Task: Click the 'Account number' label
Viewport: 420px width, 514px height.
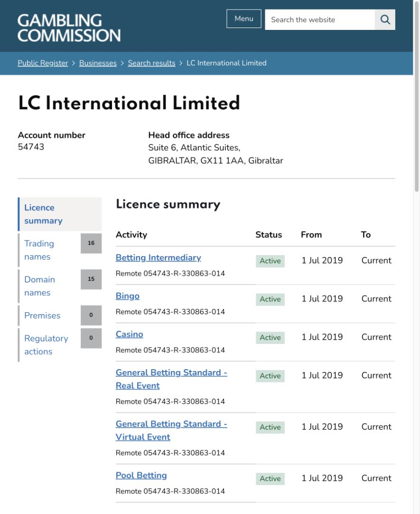Action: point(52,135)
